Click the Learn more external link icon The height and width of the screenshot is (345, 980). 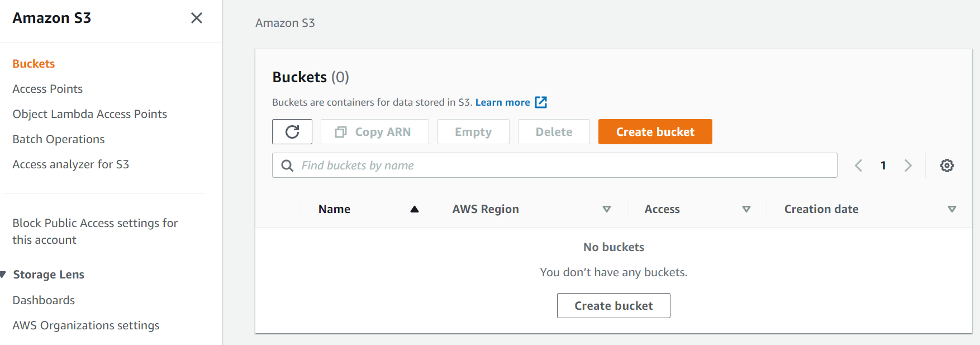(541, 102)
